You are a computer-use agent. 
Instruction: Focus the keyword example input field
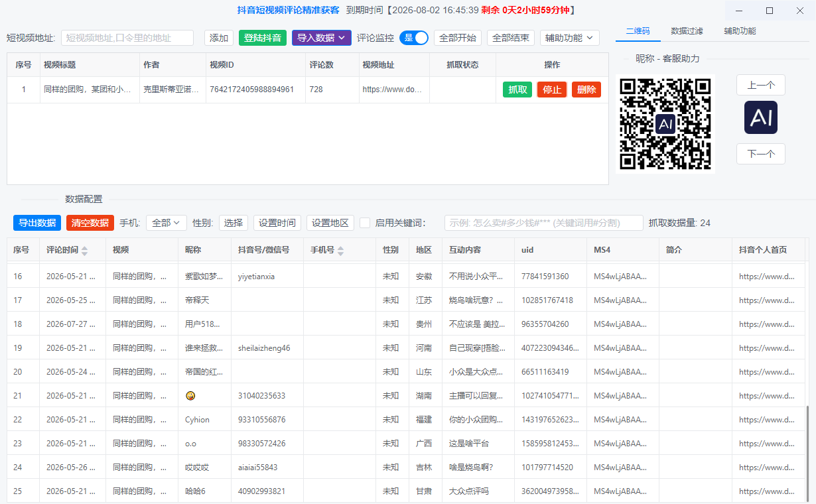[x=544, y=223]
